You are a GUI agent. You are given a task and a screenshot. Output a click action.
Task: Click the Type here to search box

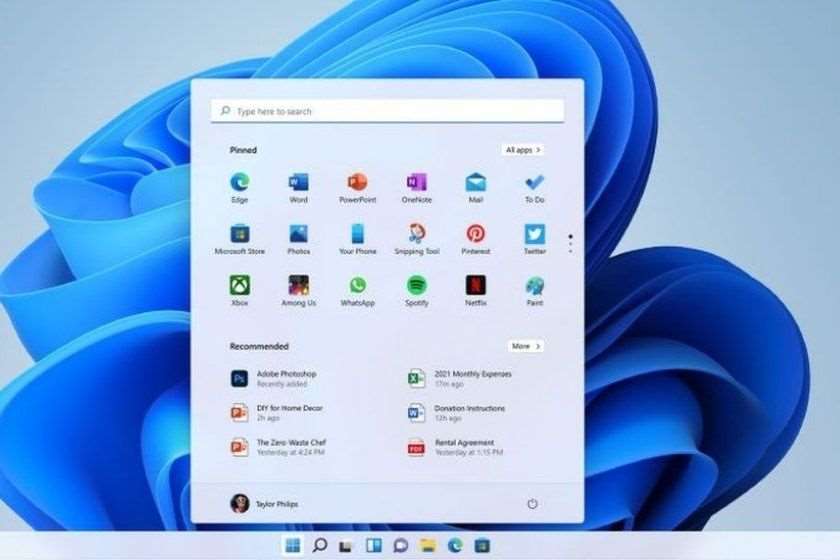[x=387, y=111]
